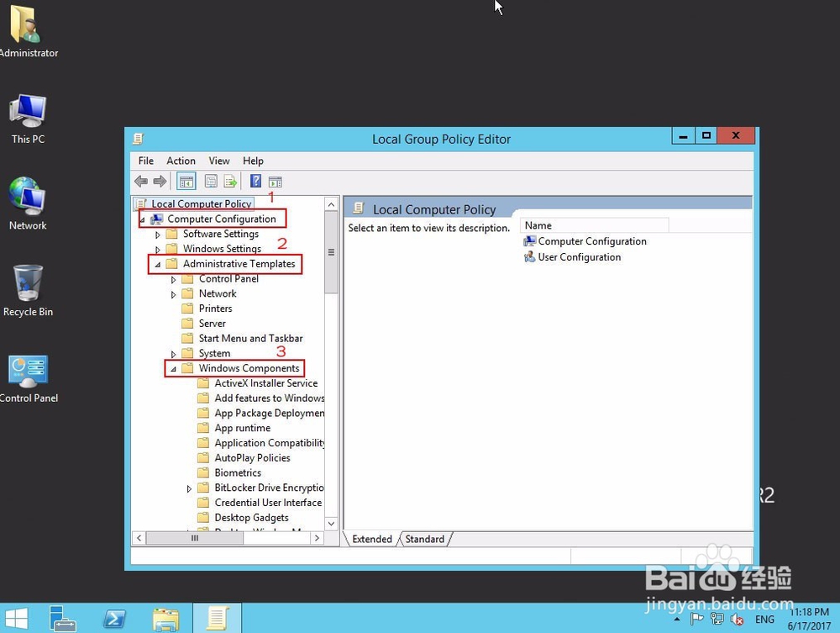Open the Properties toolbar icon
The height and width of the screenshot is (633, 840).
(x=211, y=182)
